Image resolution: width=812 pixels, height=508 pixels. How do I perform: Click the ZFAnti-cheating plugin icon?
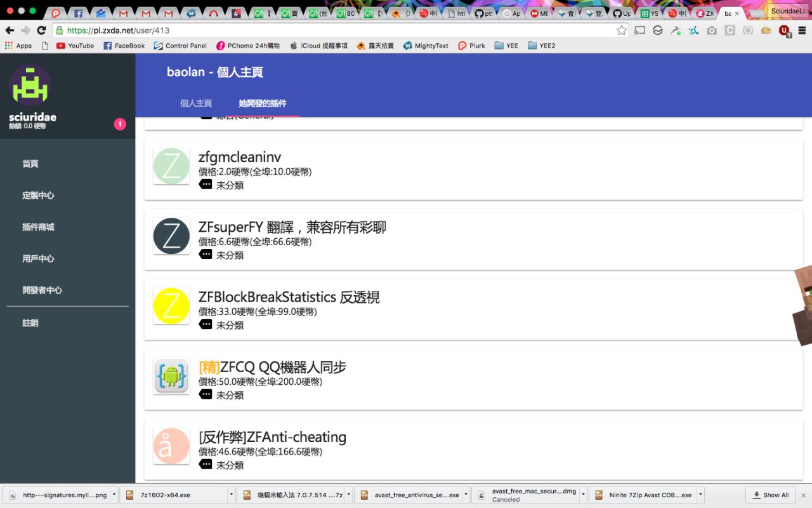[171, 446]
